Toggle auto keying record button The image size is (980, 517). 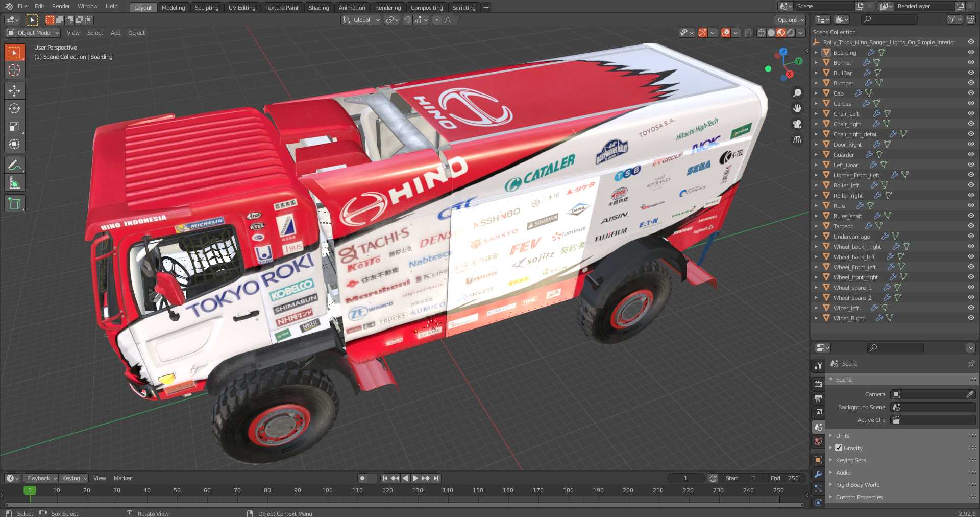362,478
